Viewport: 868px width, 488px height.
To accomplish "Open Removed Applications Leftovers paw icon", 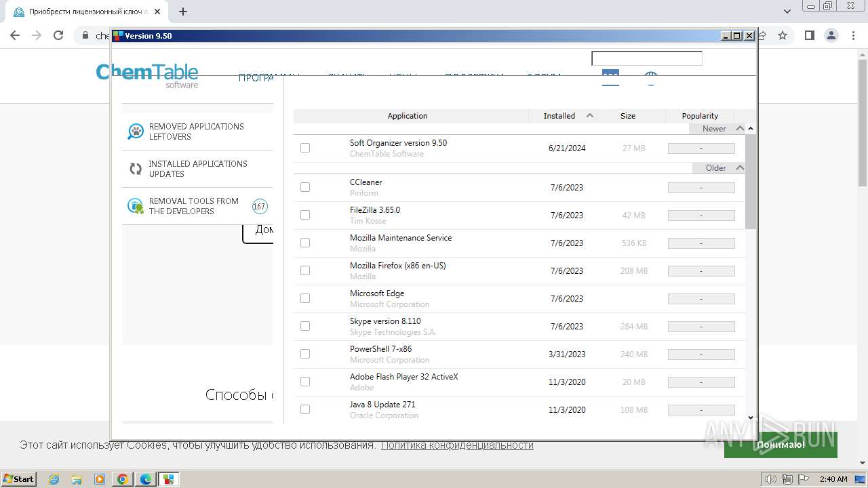I will pyautogui.click(x=136, y=131).
